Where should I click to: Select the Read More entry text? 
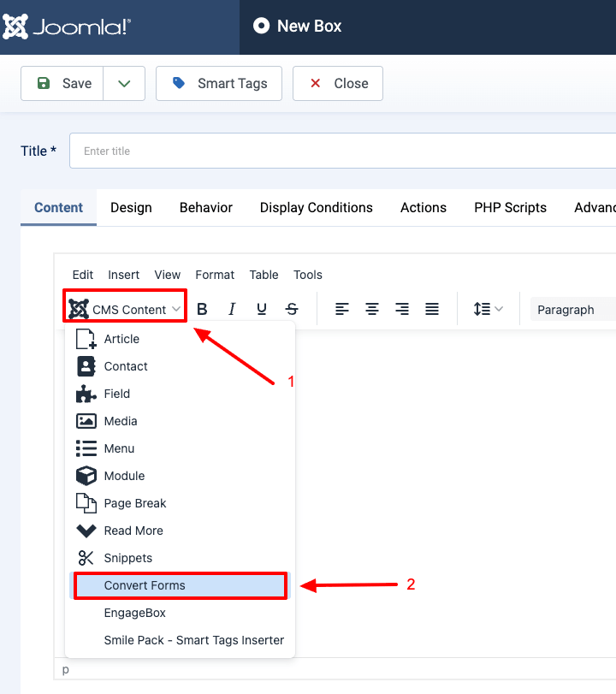[x=133, y=531]
